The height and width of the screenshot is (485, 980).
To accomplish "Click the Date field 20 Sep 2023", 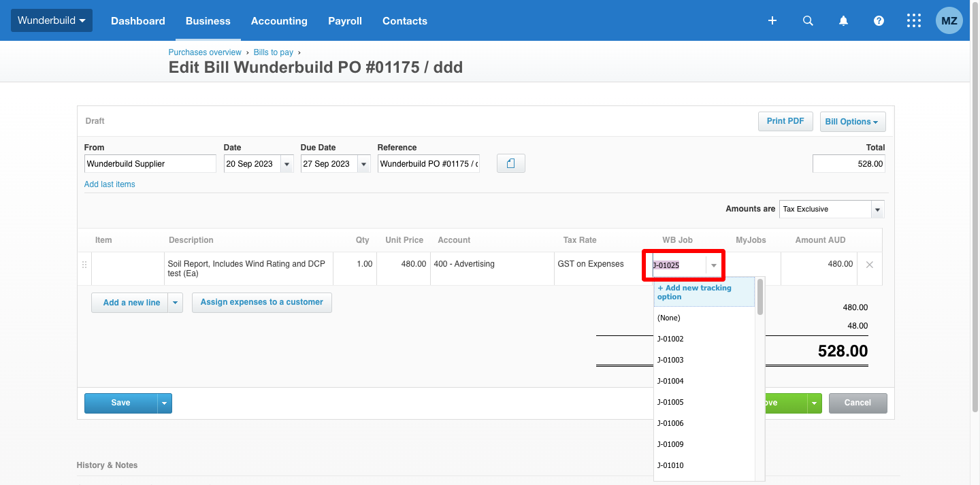I will click(252, 164).
